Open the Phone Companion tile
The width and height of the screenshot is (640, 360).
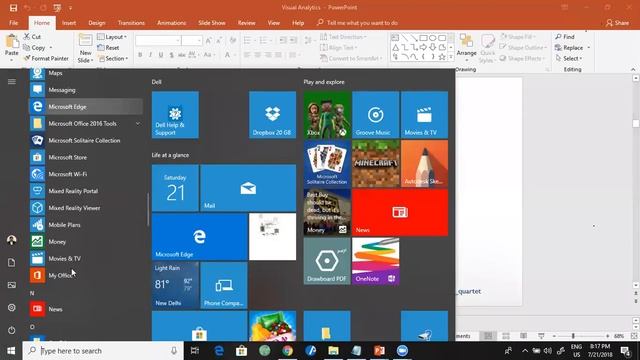224,285
